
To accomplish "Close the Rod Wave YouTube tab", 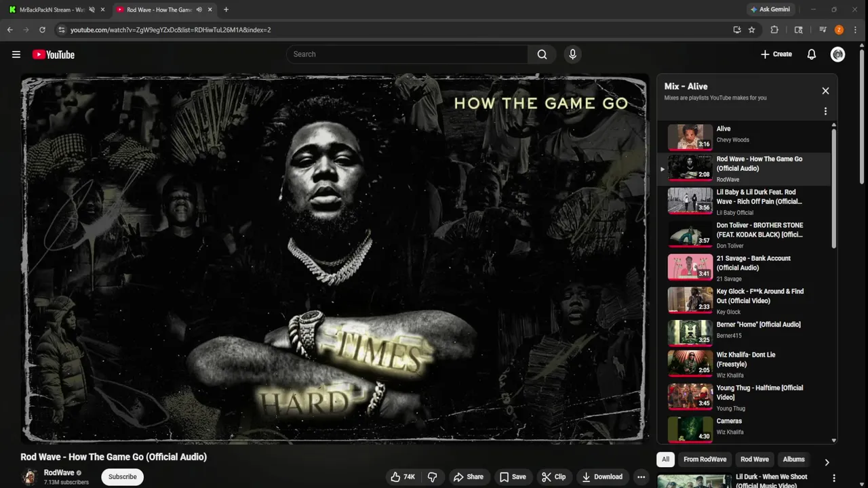I will (x=210, y=9).
